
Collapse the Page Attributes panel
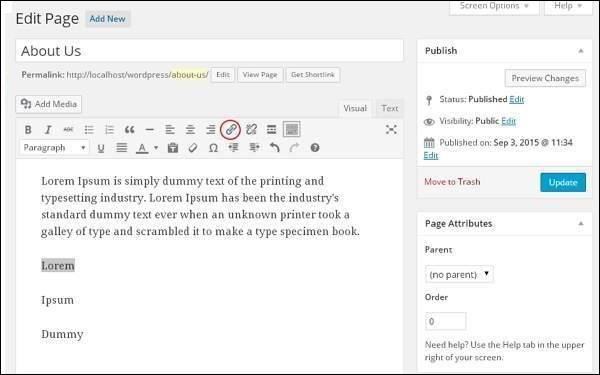click(581, 224)
